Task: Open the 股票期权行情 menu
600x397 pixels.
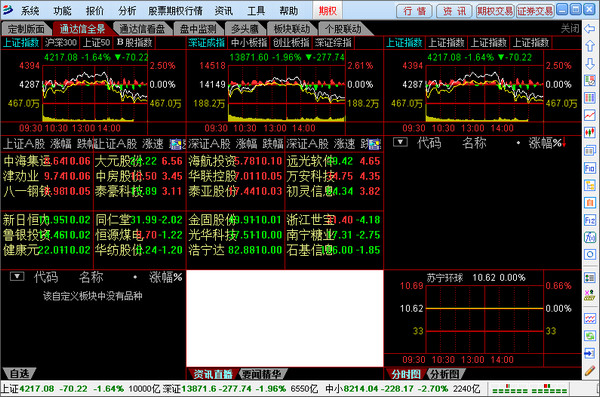Action: click(x=175, y=11)
